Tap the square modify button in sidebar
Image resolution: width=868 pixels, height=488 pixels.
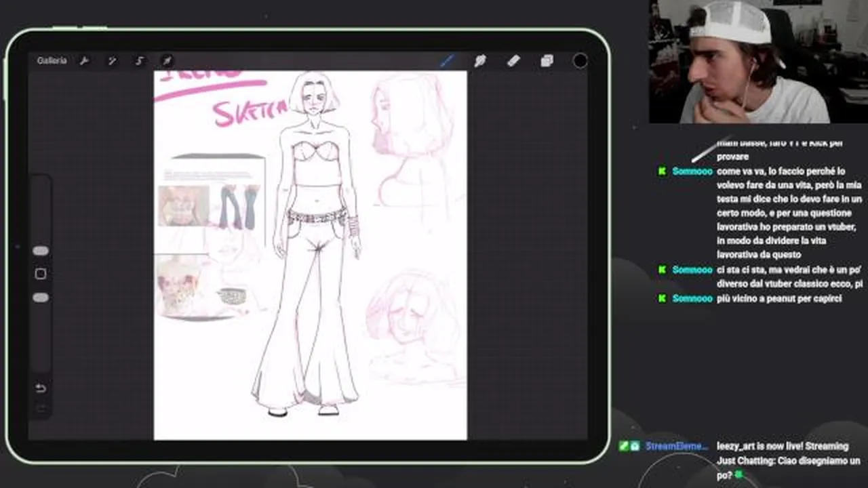(x=41, y=274)
